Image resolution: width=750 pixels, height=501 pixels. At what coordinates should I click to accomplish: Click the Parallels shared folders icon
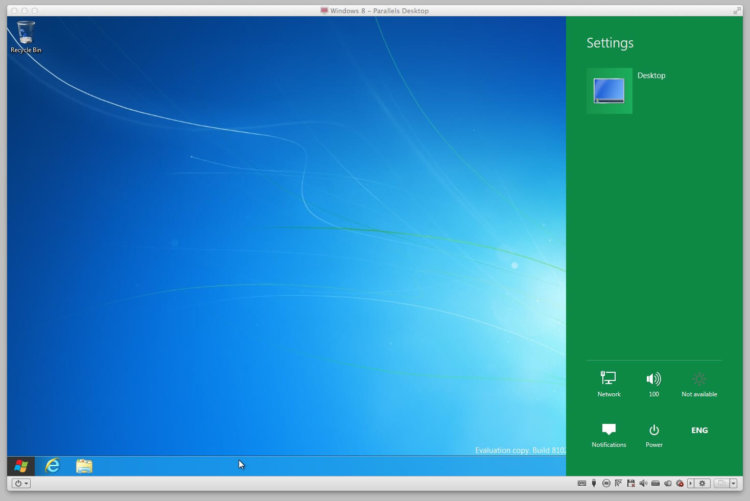668,483
